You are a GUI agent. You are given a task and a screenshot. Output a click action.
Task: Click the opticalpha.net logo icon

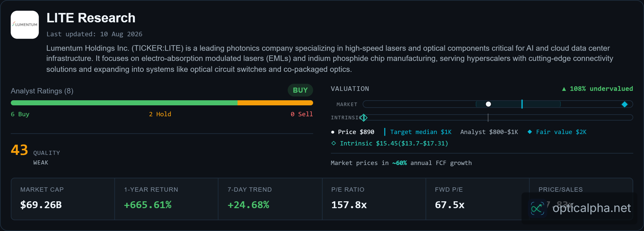(x=537, y=209)
